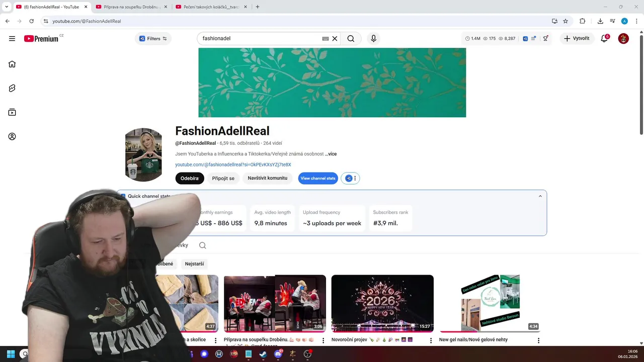
Task: Click the 1.4M watch time stat
Action: coord(473,39)
